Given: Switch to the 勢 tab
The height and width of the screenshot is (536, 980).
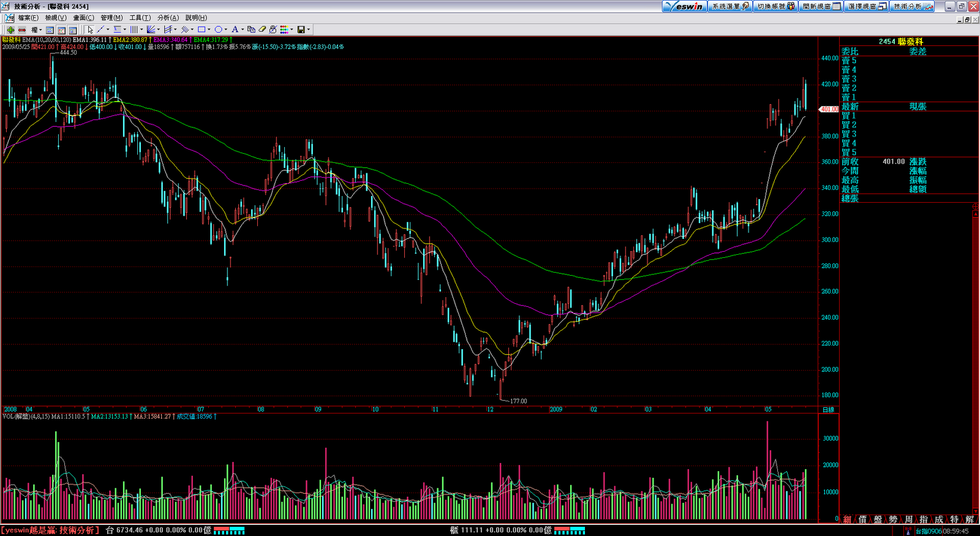Looking at the screenshot, I should point(894,519).
